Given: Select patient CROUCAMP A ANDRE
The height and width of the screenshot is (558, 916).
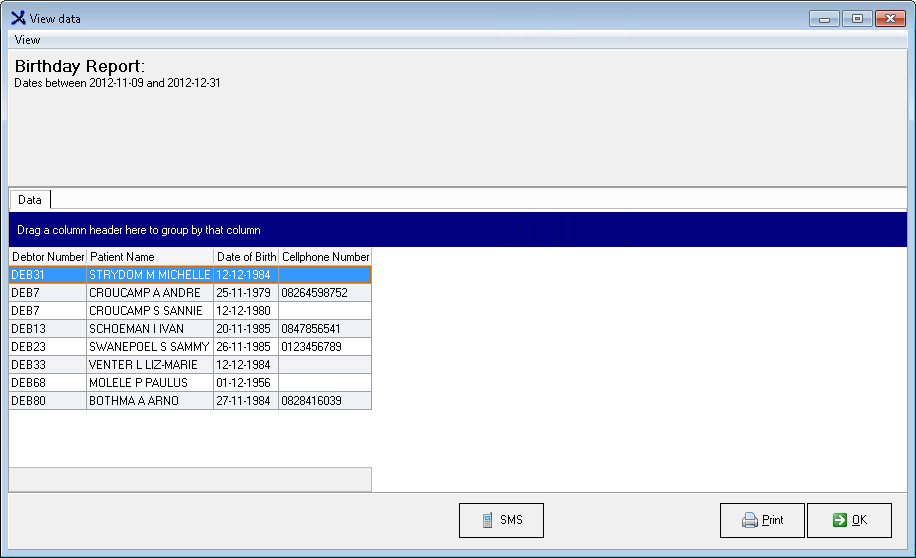Looking at the screenshot, I should click(x=150, y=293).
